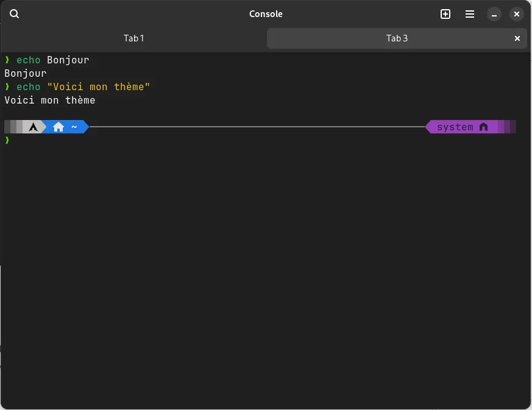Click the Console window title

[266, 14]
